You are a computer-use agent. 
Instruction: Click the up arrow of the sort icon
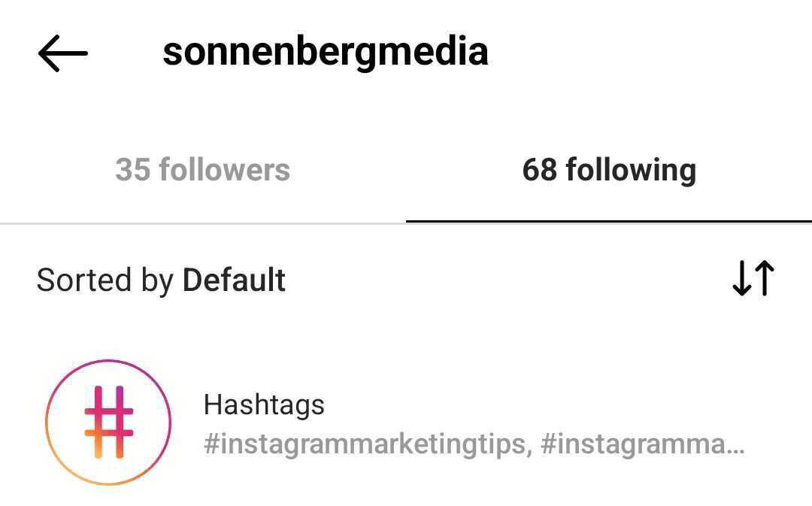(765, 277)
